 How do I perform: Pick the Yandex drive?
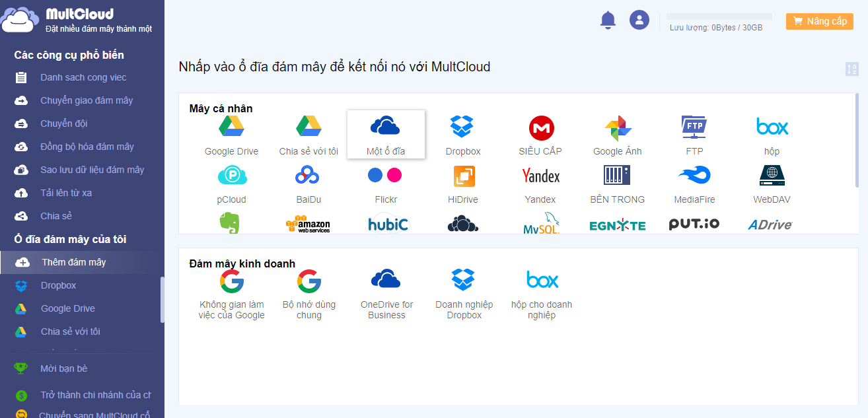540,184
